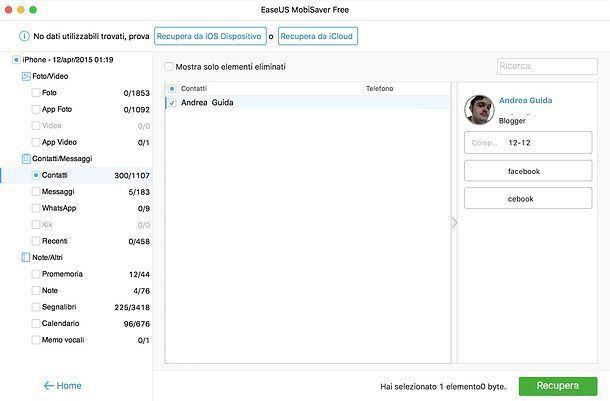Check the Messaggi checkbox
The image size is (610, 401).
tap(36, 191)
